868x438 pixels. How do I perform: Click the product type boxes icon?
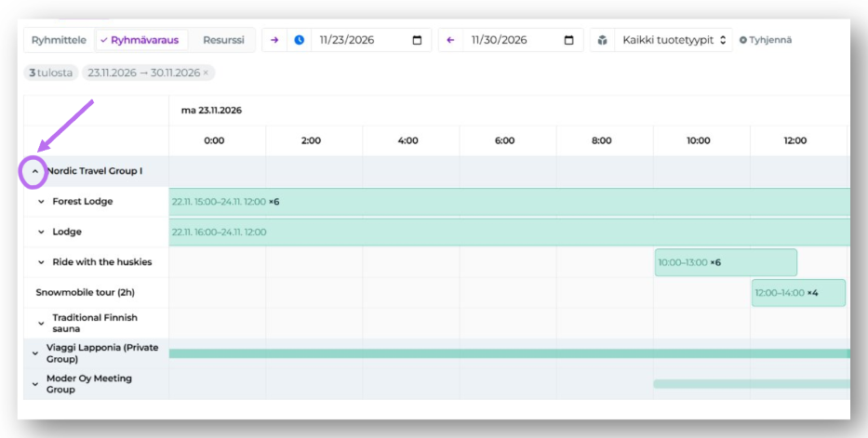click(602, 40)
